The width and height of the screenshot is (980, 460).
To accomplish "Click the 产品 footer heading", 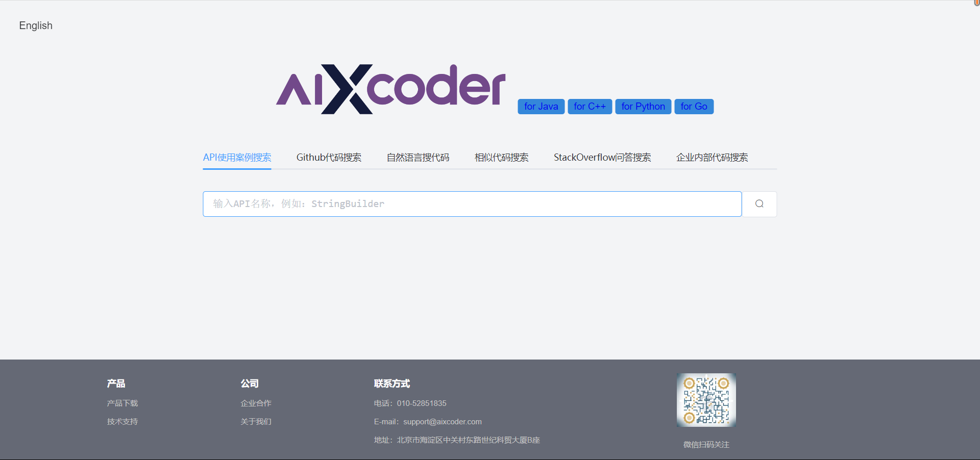I will [x=116, y=384].
